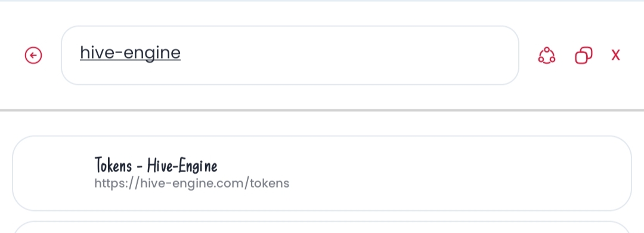Open the overlapping squares tabs icon
The width and height of the screenshot is (644, 233).
click(584, 55)
